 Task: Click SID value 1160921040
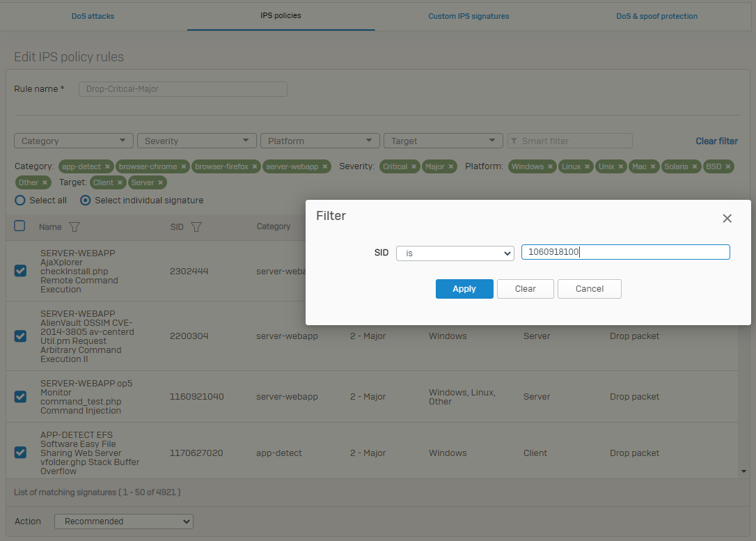pos(197,396)
